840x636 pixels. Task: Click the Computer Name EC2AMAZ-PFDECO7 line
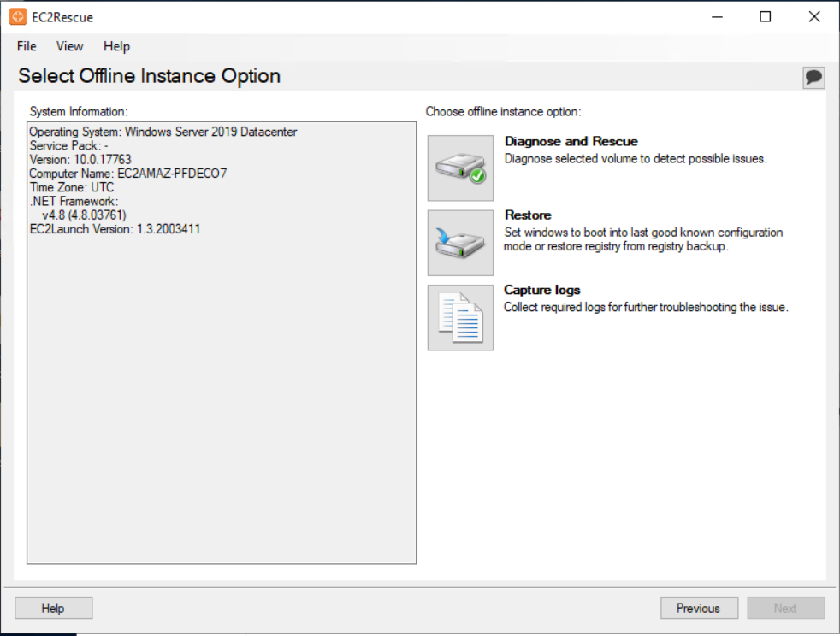pos(128,174)
